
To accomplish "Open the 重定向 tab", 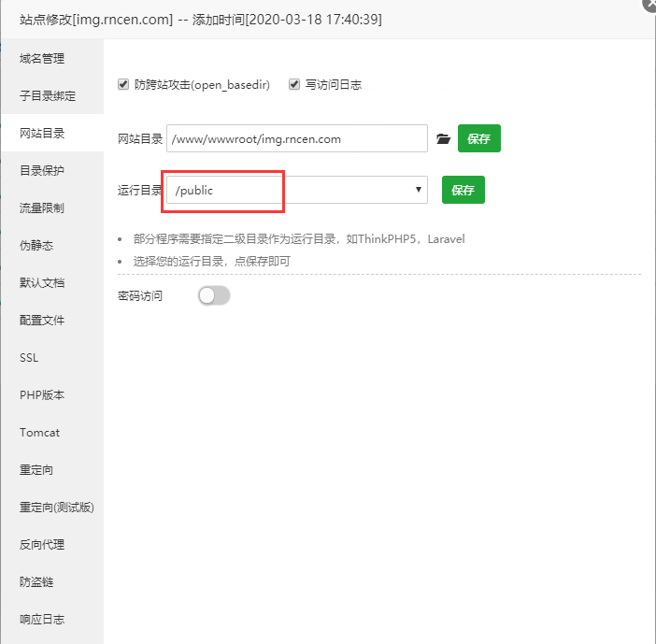I will [52, 469].
